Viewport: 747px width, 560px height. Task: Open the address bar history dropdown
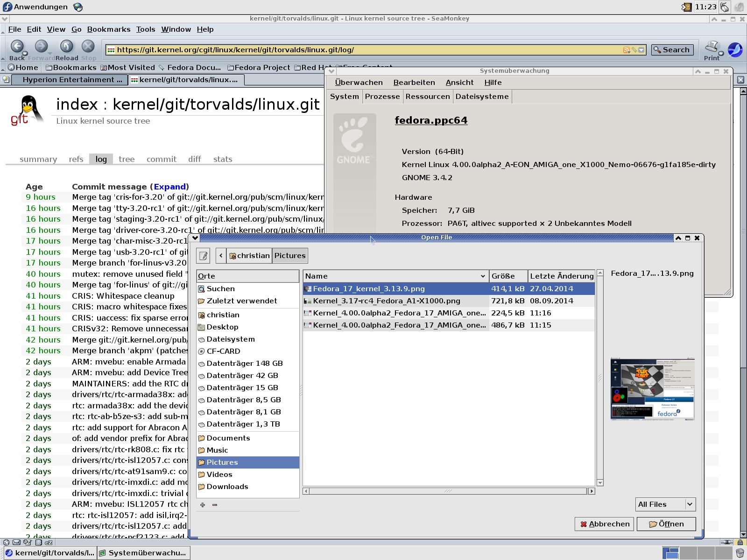(642, 50)
